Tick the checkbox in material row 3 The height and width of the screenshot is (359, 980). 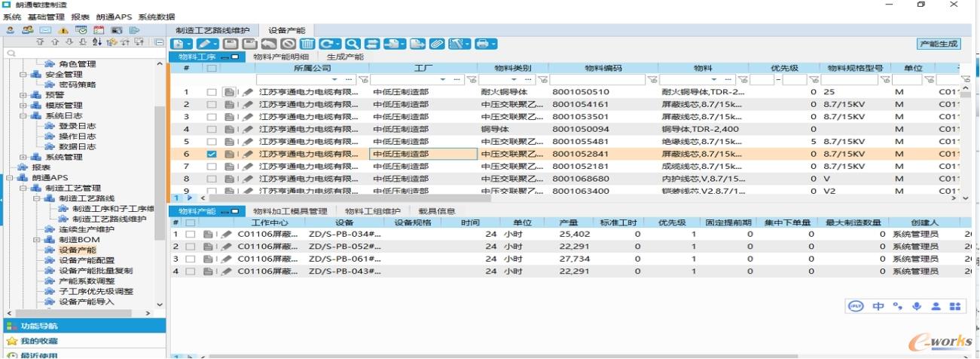click(x=212, y=117)
